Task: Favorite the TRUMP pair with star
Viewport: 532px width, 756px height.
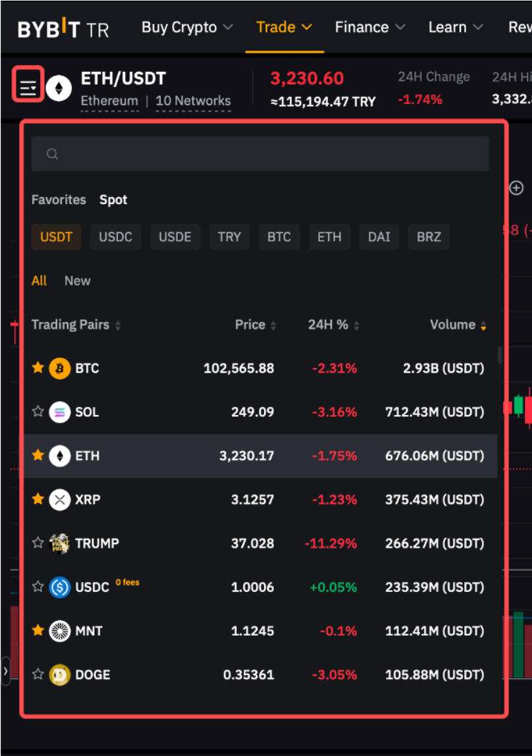Action: [38, 543]
